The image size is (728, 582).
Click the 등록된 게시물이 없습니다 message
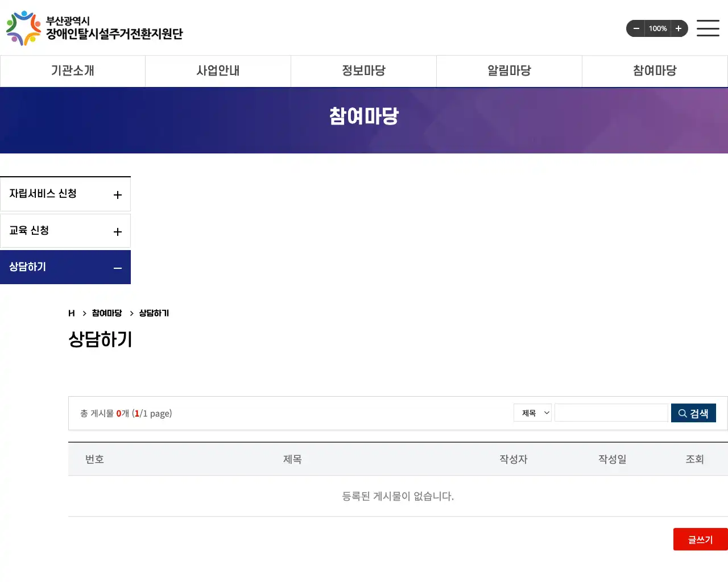click(398, 496)
